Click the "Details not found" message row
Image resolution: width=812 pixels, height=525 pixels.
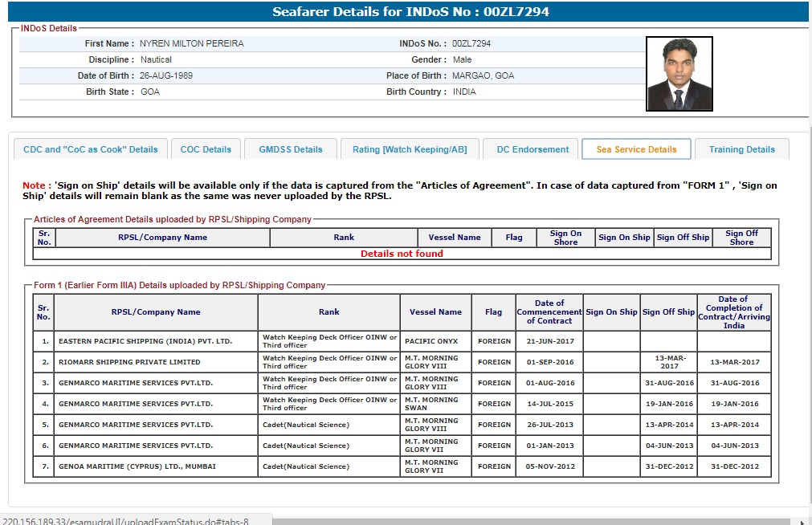click(402, 254)
